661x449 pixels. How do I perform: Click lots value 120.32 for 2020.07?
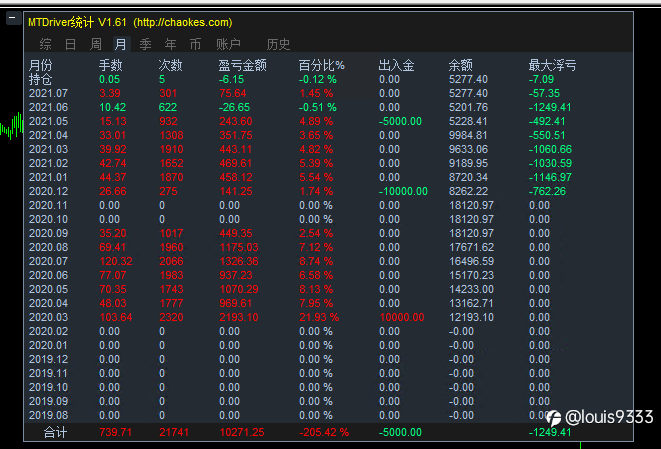(116, 261)
